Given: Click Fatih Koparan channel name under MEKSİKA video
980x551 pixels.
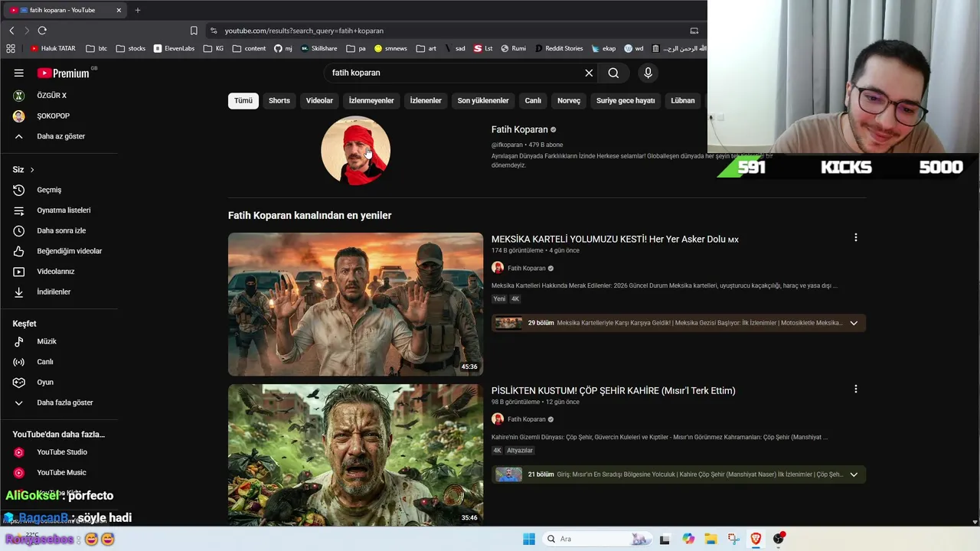Looking at the screenshot, I should pos(527,269).
